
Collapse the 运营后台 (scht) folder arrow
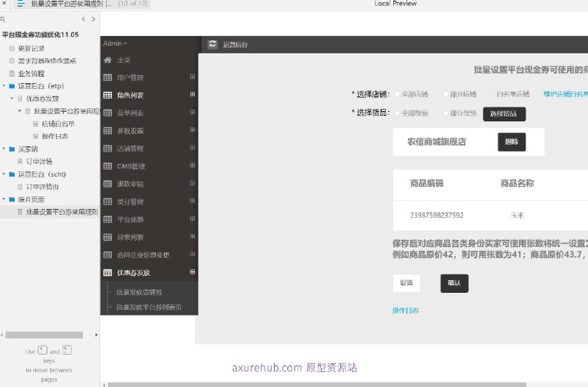[x=4, y=174]
